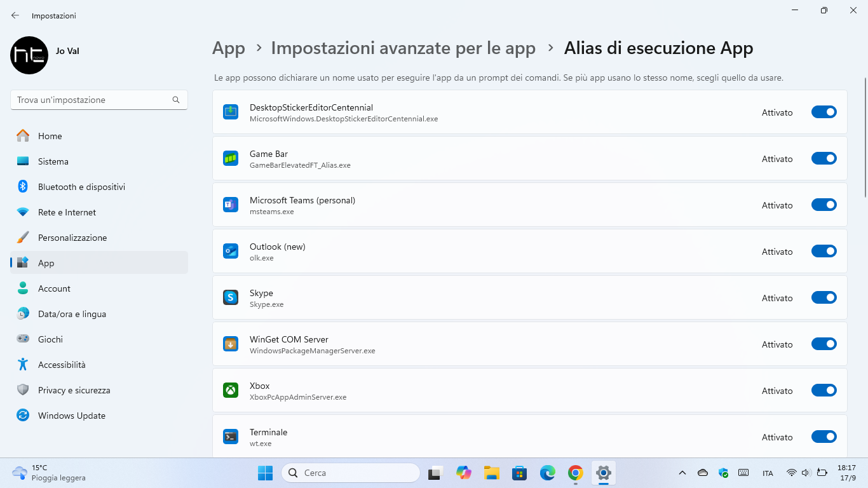Switch off Outlook (new) olk.exe alias

point(824,251)
